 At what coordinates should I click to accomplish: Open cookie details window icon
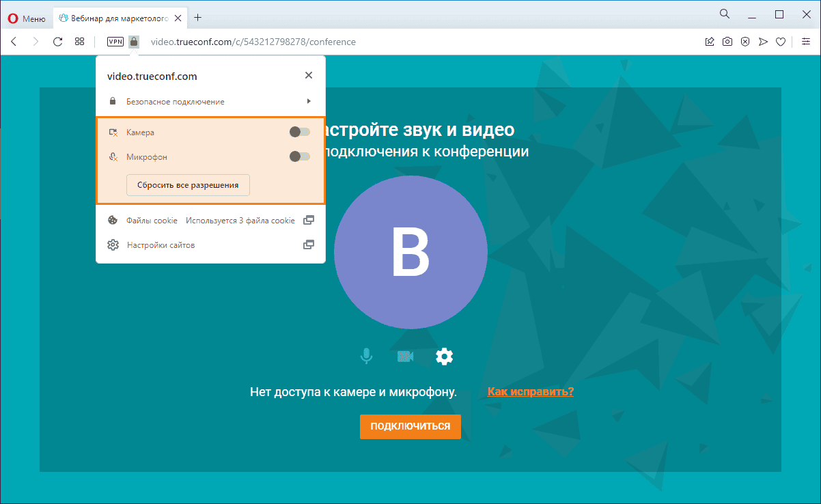[309, 220]
